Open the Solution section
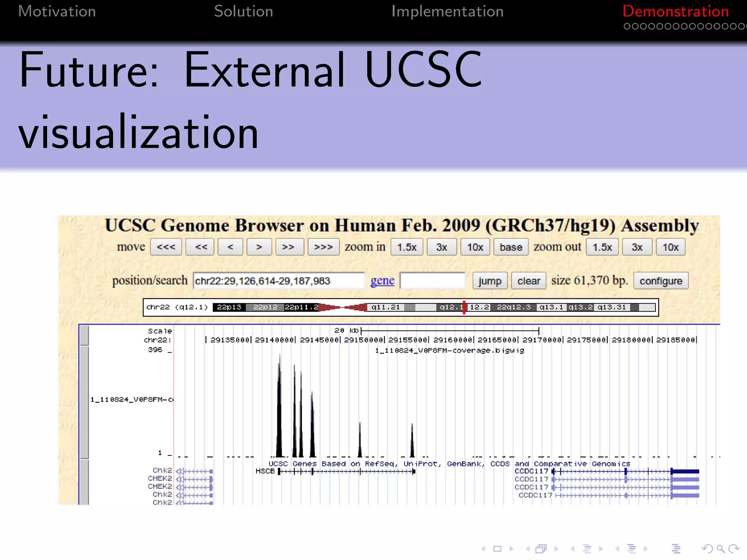The width and height of the screenshot is (747, 560). coord(244,11)
